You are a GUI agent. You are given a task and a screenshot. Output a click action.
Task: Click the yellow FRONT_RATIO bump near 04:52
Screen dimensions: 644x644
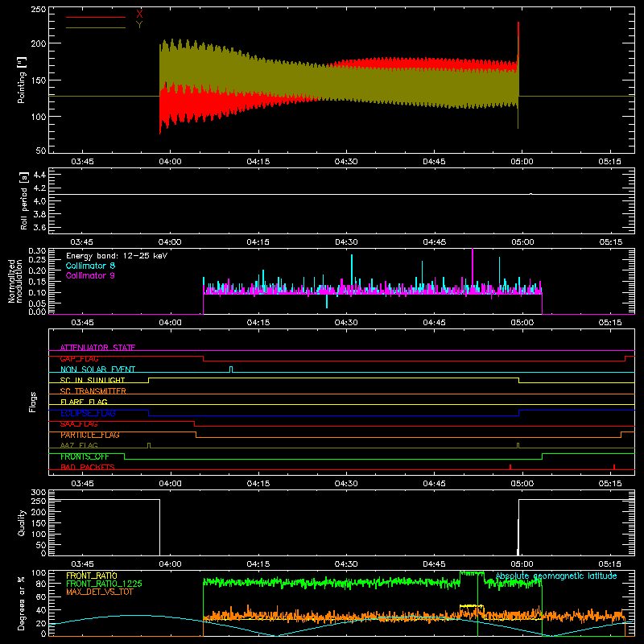point(472,605)
